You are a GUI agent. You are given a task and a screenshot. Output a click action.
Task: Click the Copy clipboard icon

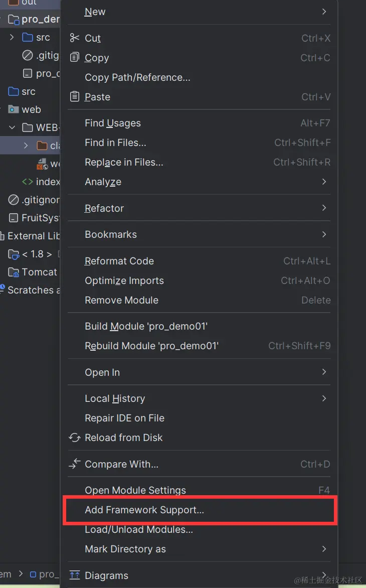point(75,58)
